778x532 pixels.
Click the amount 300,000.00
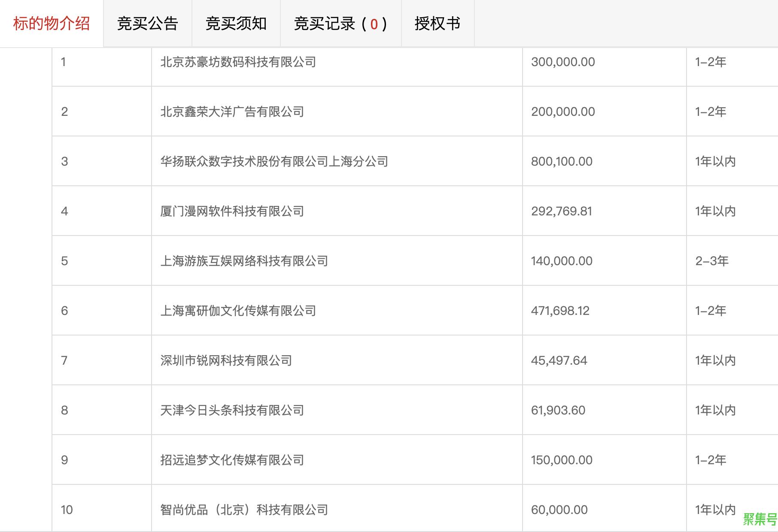click(563, 62)
